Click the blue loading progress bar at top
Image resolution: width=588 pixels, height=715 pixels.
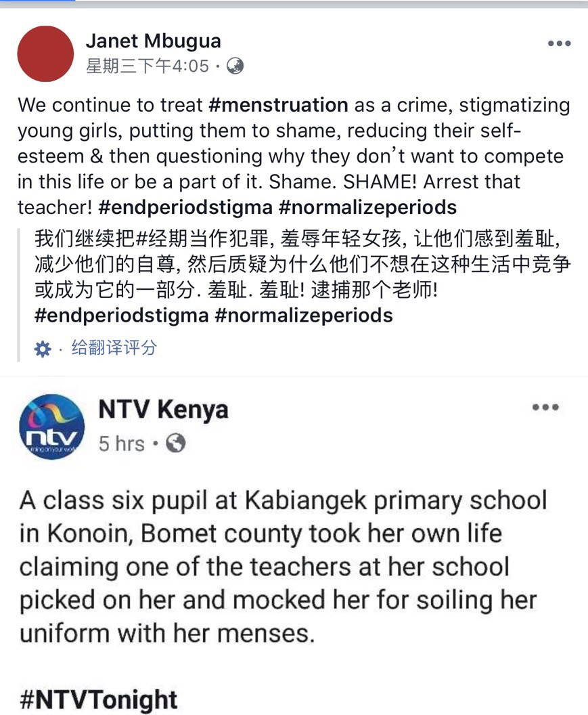37,1
